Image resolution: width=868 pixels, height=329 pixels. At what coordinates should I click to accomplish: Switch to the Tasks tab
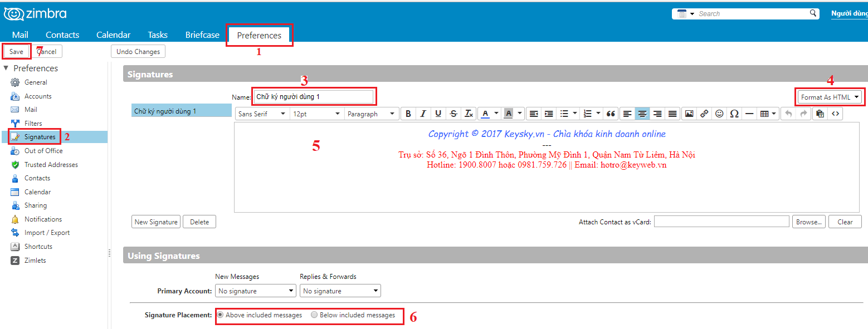158,35
